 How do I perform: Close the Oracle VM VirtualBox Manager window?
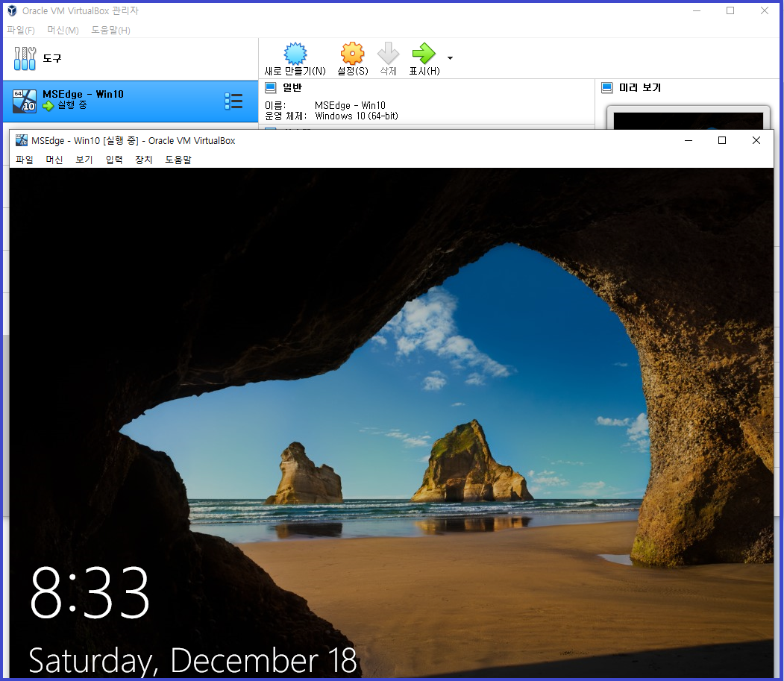[765, 10]
